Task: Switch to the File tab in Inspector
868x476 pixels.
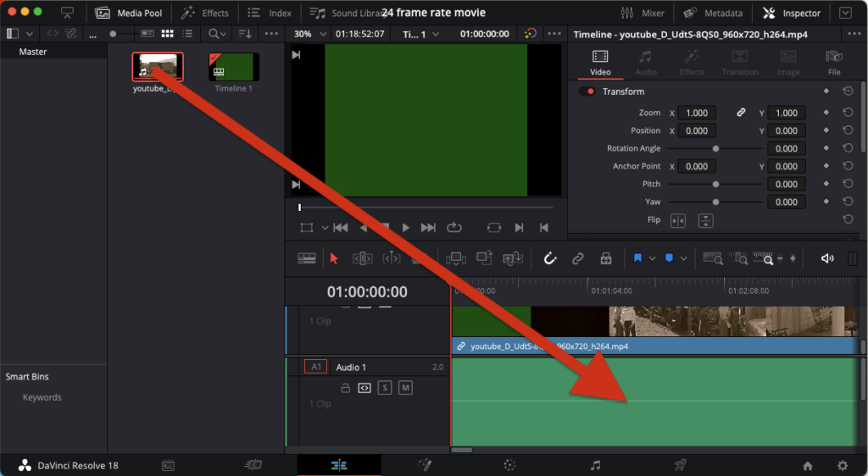Action: pos(833,63)
